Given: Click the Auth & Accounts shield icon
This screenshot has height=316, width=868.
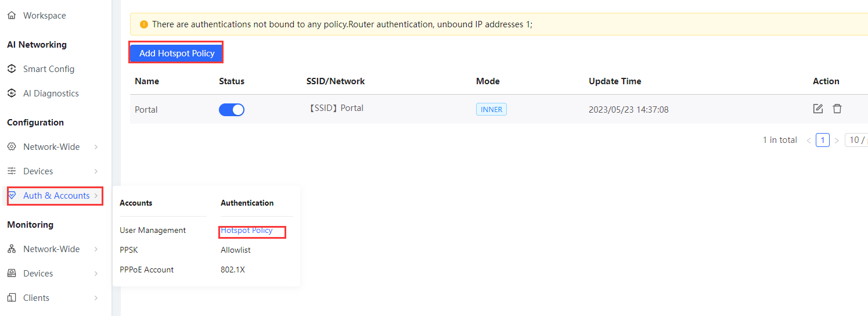Looking at the screenshot, I should (12, 196).
